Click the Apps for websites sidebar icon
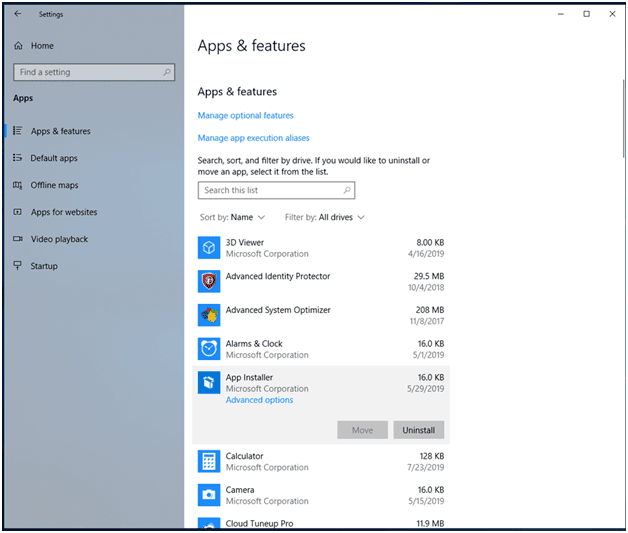Image resolution: width=628 pixels, height=533 pixels. [x=18, y=212]
